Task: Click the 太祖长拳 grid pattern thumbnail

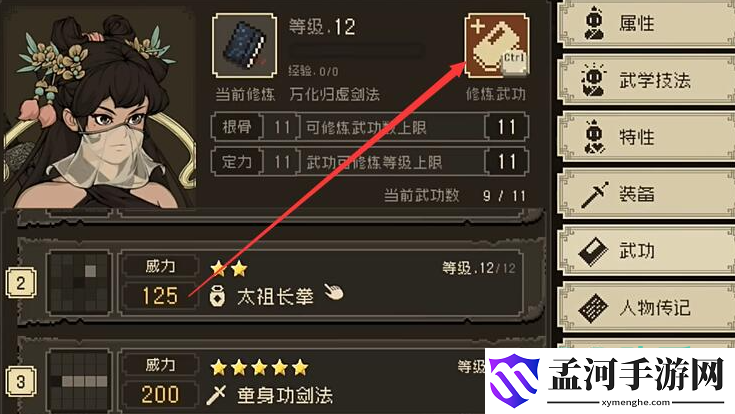Action: [x=79, y=283]
